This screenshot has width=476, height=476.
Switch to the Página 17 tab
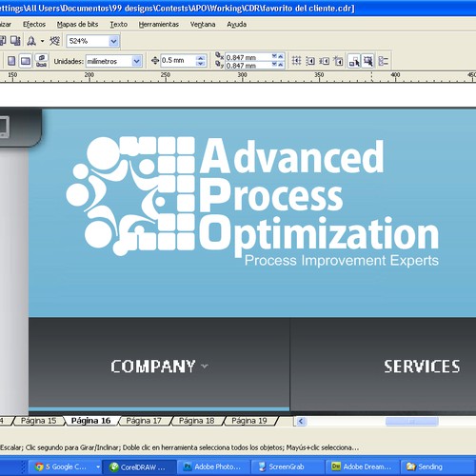pos(144,421)
